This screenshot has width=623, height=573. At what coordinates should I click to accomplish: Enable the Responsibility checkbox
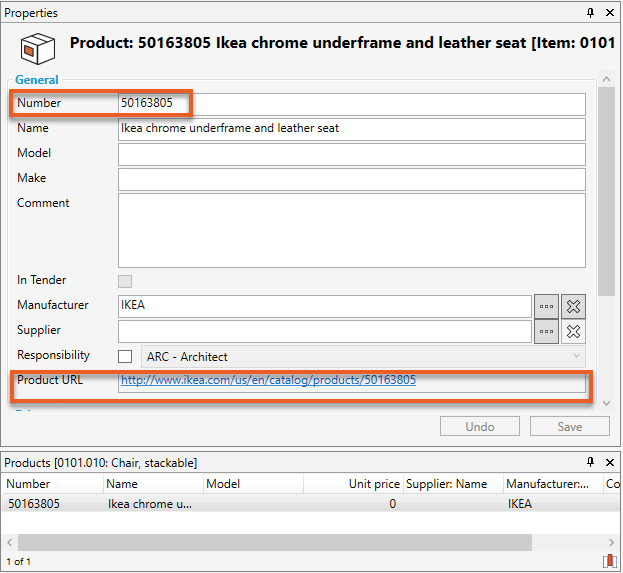point(125,356)
